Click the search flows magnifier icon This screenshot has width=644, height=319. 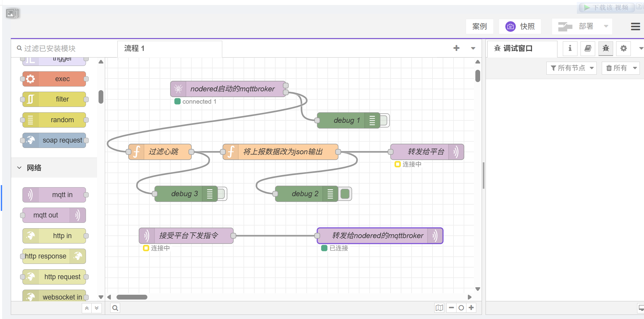(x=115, y=308)
